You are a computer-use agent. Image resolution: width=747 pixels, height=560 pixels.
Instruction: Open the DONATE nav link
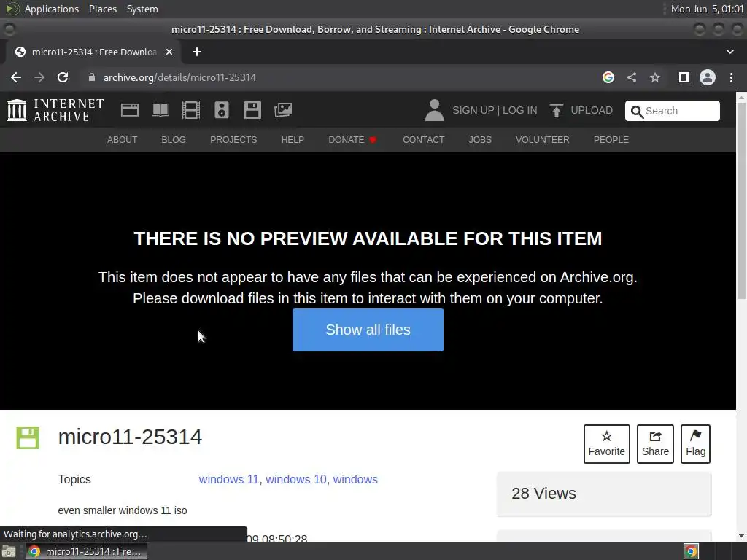click(352, 139)
